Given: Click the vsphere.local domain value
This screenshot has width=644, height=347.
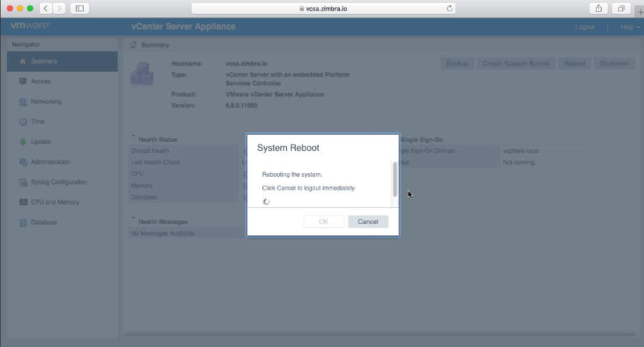Looking at the screenshot, I should tap(521, 151).
